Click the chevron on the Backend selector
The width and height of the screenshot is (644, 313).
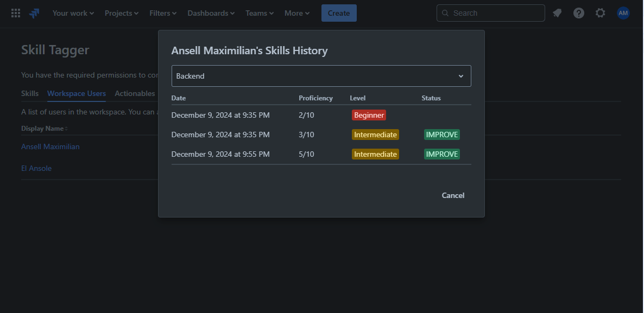[460, 76]
